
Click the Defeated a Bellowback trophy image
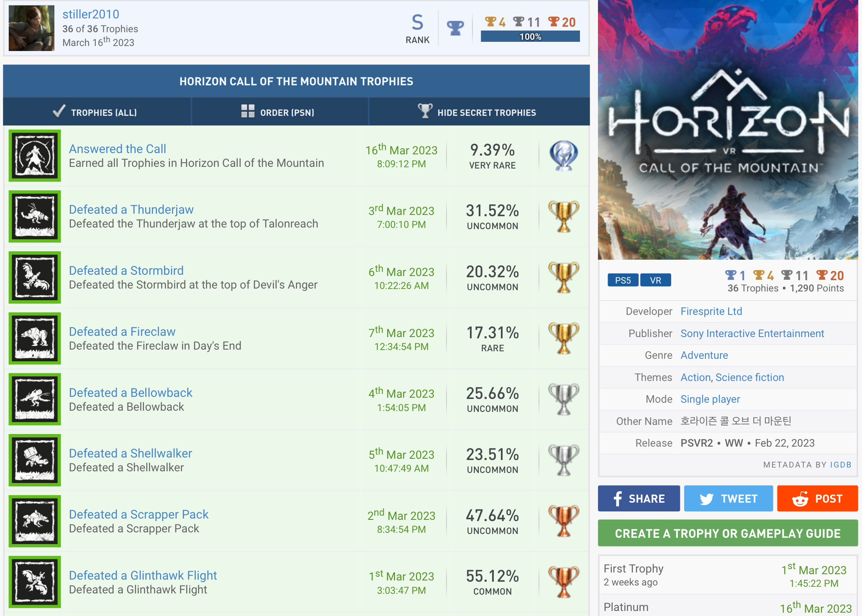tap(35, 399)
